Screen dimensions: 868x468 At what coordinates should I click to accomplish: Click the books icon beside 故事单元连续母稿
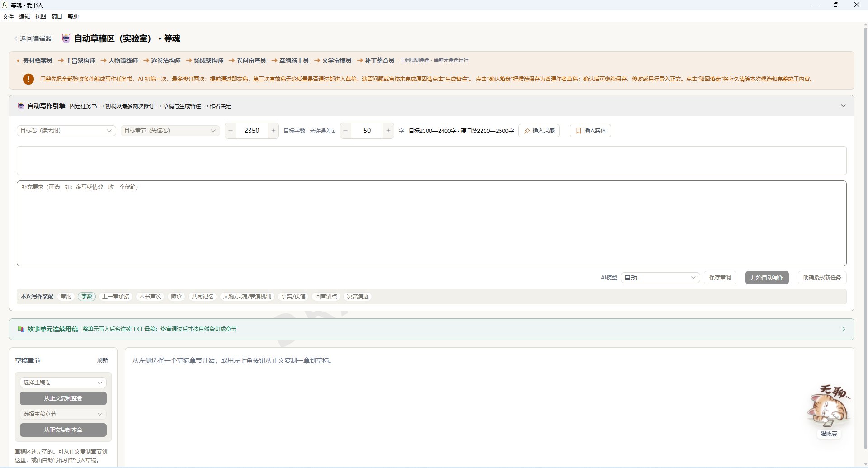(x=21, y=329)
